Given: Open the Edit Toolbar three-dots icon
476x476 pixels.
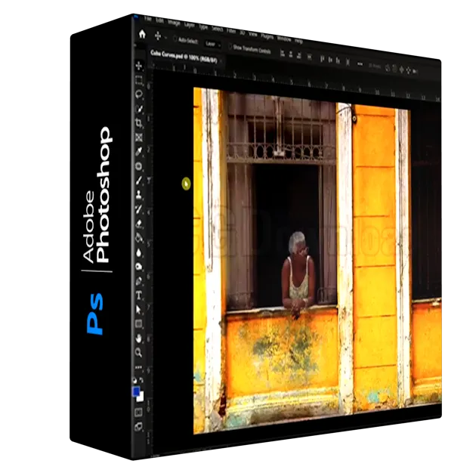Looking at the screenshot, I should pyautogui.click(x=139, y=367).
